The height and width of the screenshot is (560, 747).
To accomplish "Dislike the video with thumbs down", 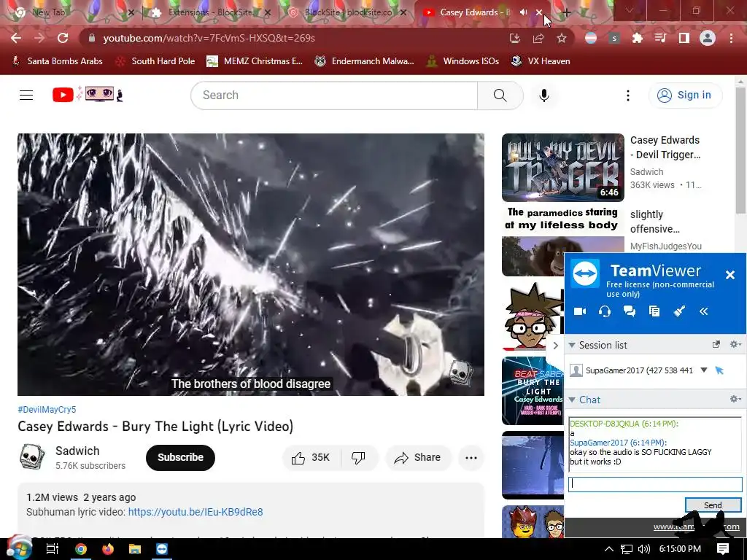I will [x=358, y=458].
